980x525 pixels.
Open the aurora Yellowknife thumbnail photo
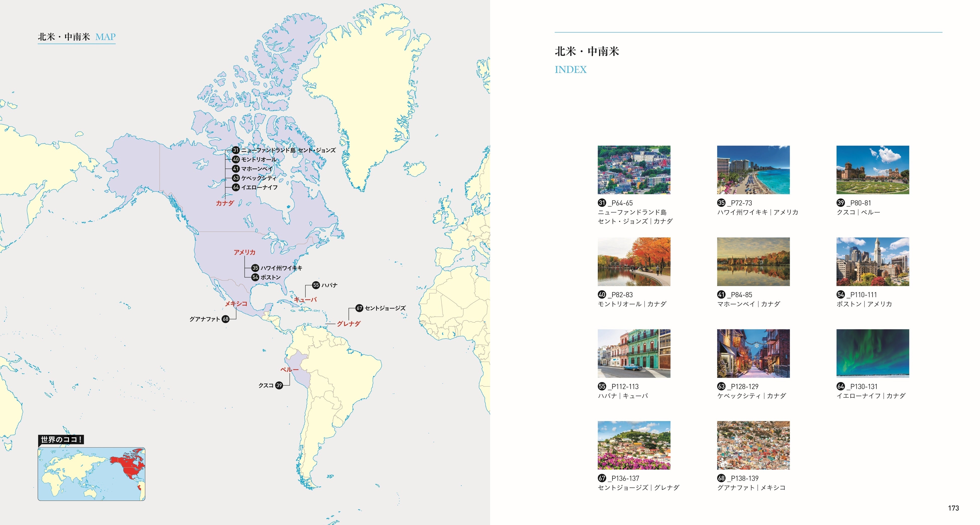(872, 353)
